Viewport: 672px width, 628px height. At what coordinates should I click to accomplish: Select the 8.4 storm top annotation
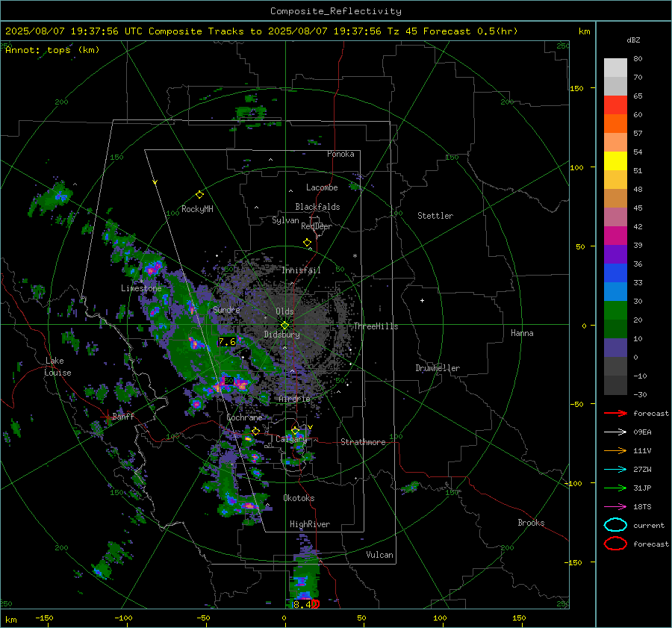[x=302, y=604]
